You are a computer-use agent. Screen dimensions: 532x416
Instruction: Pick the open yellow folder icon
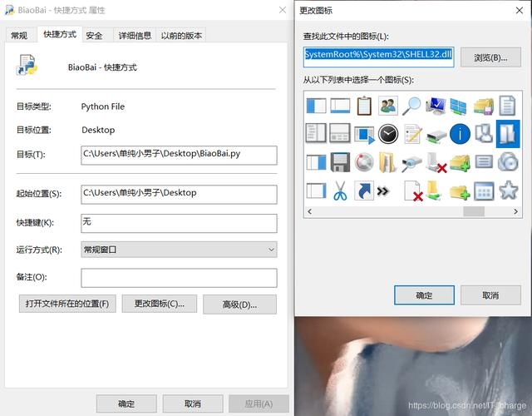(387, 162)
